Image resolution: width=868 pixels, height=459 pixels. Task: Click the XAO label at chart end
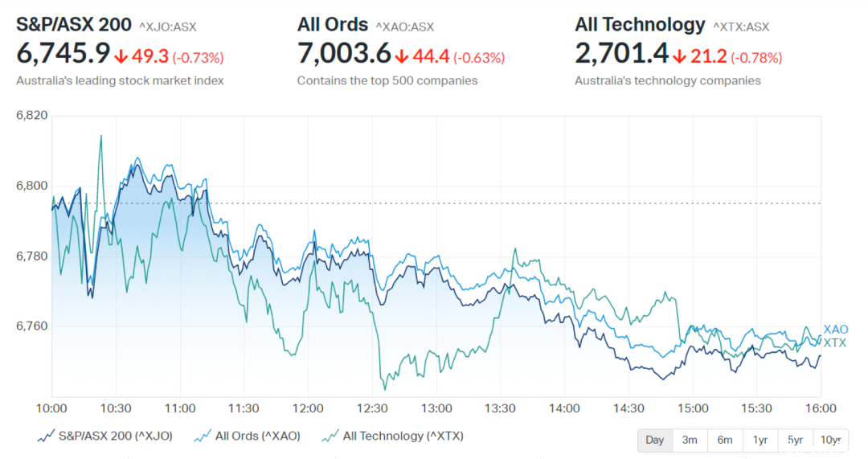click(x=835, y=330)
